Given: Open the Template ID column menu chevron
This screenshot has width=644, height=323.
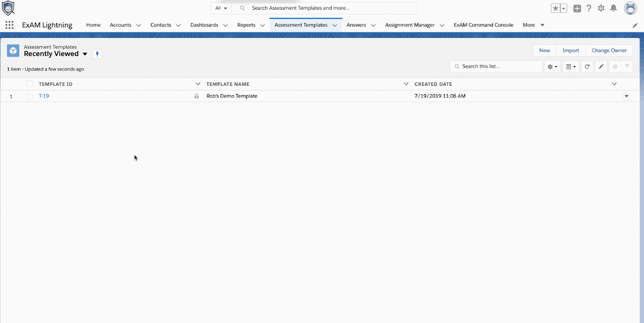Looking at the screenshot, I should pos(198,84).
